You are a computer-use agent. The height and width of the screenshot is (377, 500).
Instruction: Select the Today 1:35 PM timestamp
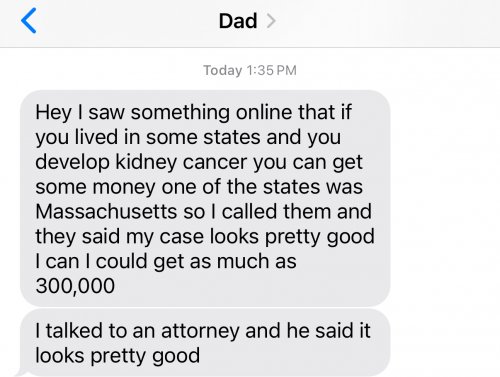coord(250,70)
